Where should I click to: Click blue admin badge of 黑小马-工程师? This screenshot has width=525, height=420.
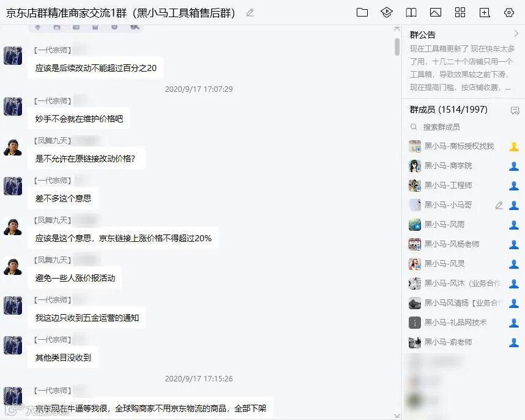point(513,186)
